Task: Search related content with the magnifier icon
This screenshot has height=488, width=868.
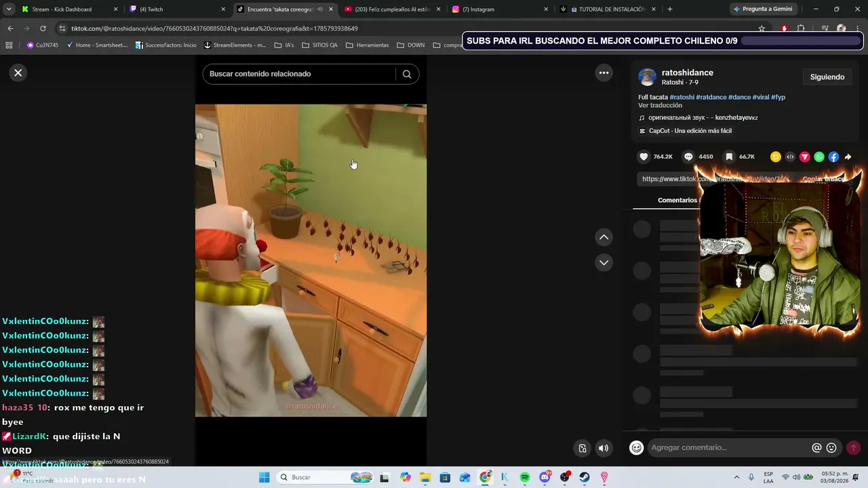Action: pyautogui.click(x=407, y=74)
